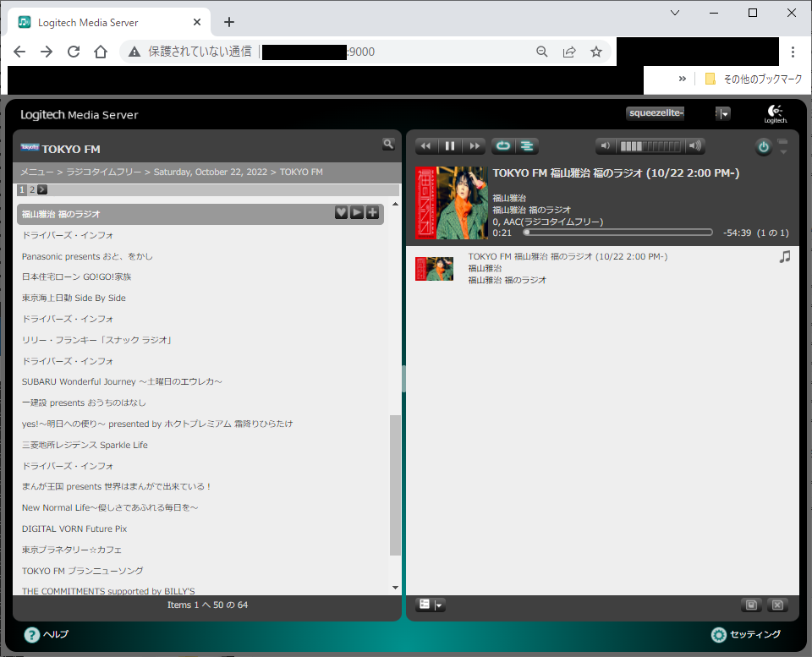Open 三菱地所レジデンス Sparkle Life
Image resolution: width=812 pixels, height=657 pixels.
pyautogui.click(x=85, y=446)
